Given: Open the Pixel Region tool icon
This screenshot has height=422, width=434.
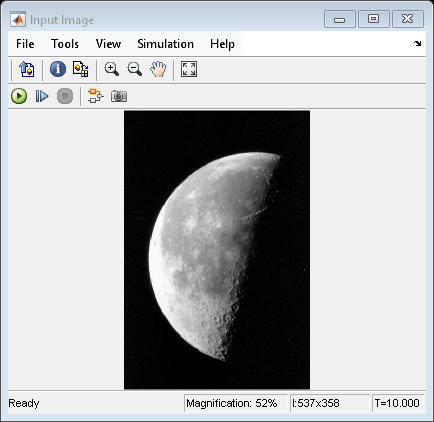Looking at the screenshot, I should (x=80, y=69).
